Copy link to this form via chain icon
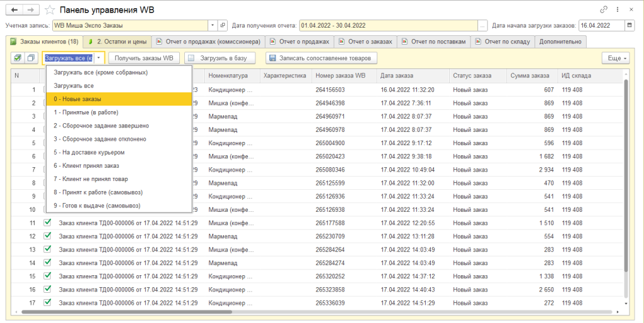644x323 pixels. coord(604,10)
